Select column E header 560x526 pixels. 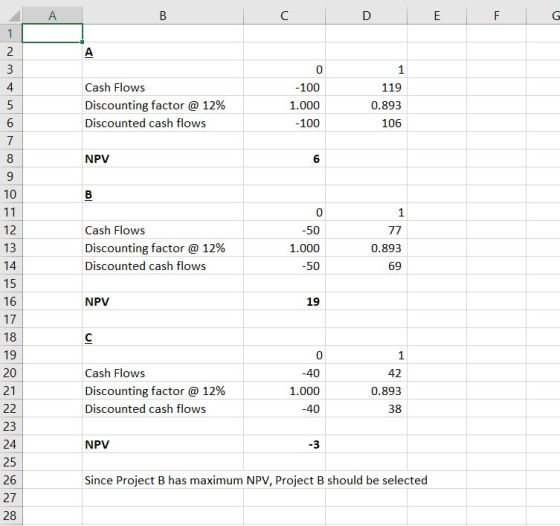[x=437, y=16]
